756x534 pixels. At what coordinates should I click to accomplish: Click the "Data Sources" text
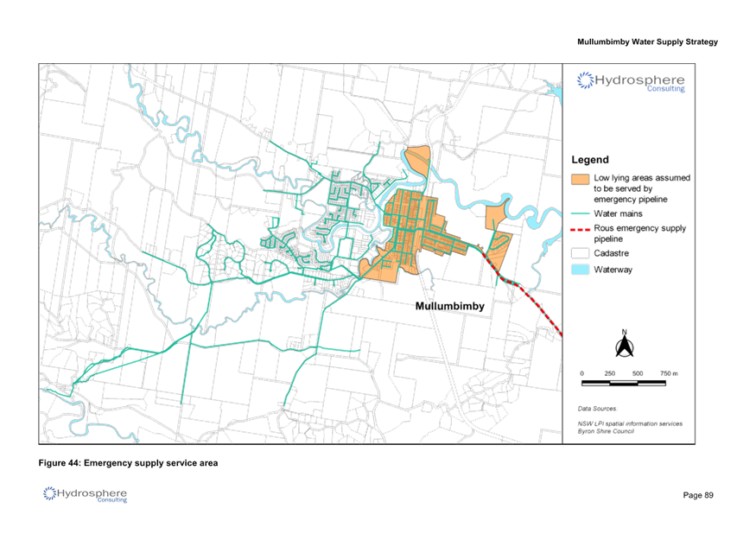click(x=597, y=409)
